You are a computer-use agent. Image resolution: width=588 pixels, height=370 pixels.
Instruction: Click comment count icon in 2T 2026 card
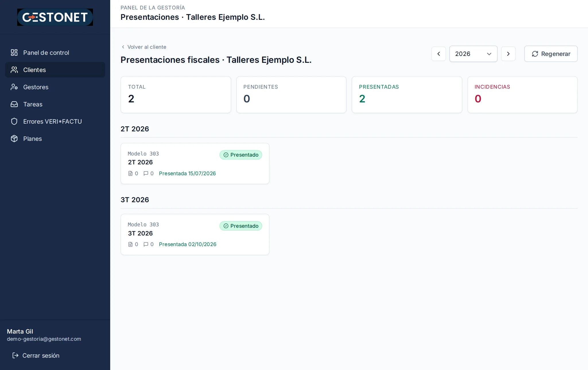click(146, 173)
